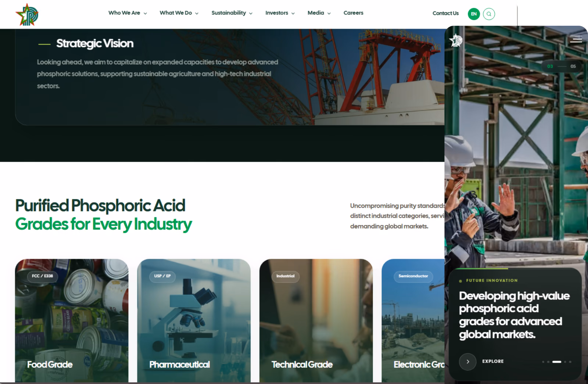Open the Technical Grade card

click(x=316, y=321)
